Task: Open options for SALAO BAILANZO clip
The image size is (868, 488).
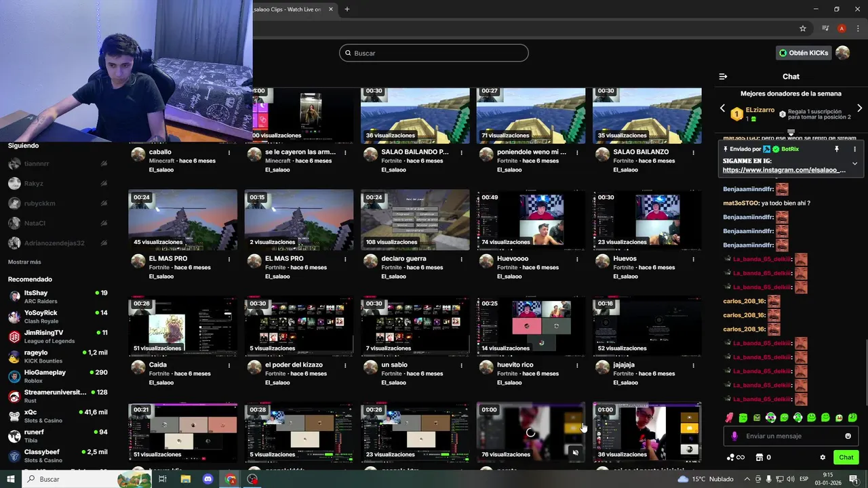Action: click(693, 152)
